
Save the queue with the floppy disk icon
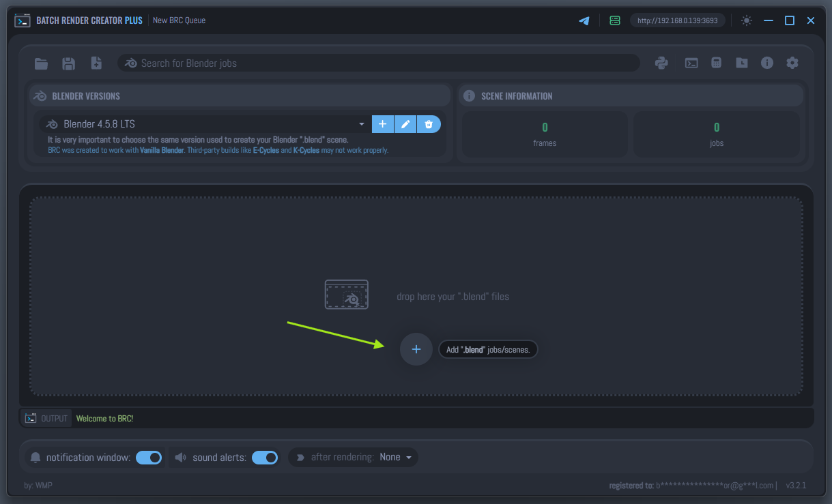(68, 63)
